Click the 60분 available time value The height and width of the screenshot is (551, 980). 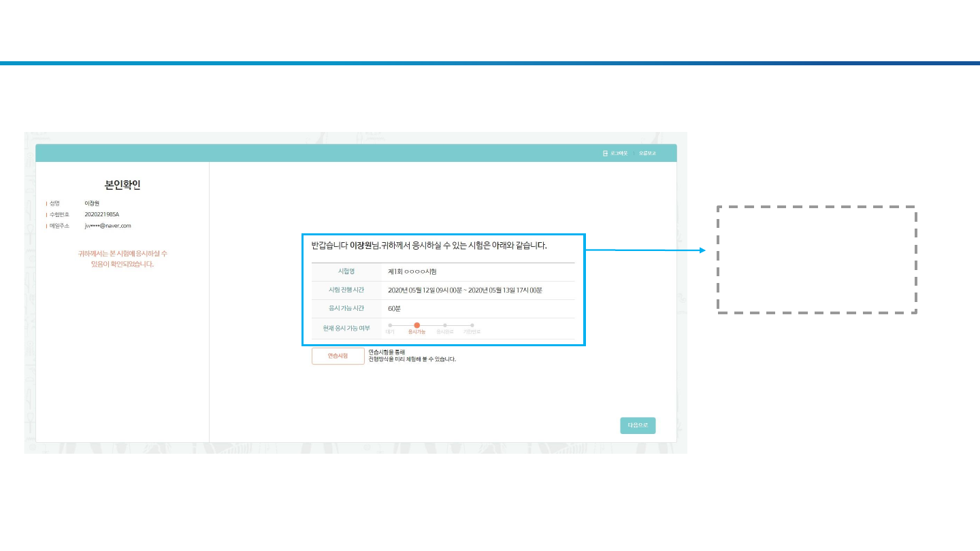394,309
